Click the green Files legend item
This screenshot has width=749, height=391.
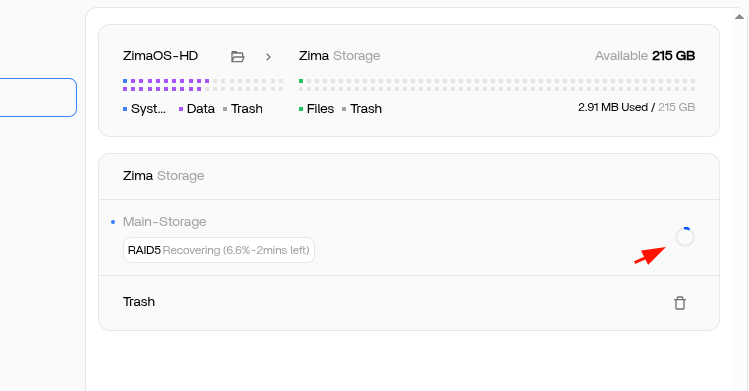pos(316,109)
